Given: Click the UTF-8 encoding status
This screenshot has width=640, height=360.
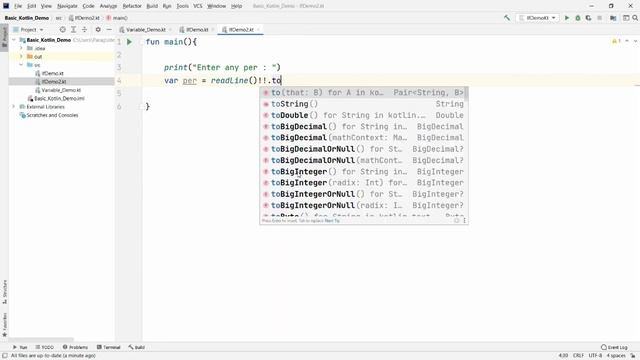Looking at the screenshot, I should pyautogui.click(x=595, y=356).
